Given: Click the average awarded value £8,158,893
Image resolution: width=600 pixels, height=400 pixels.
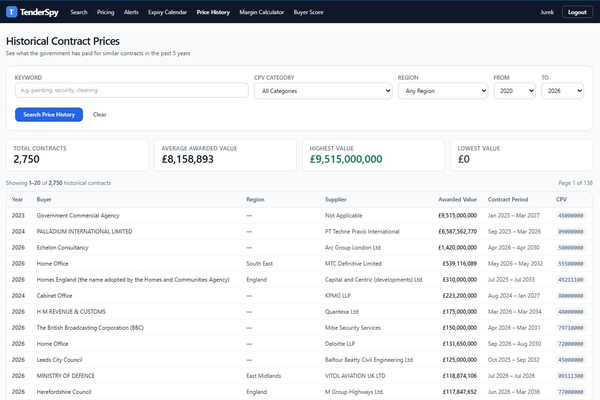Looking at the screenshot, I should pos(188,159).
